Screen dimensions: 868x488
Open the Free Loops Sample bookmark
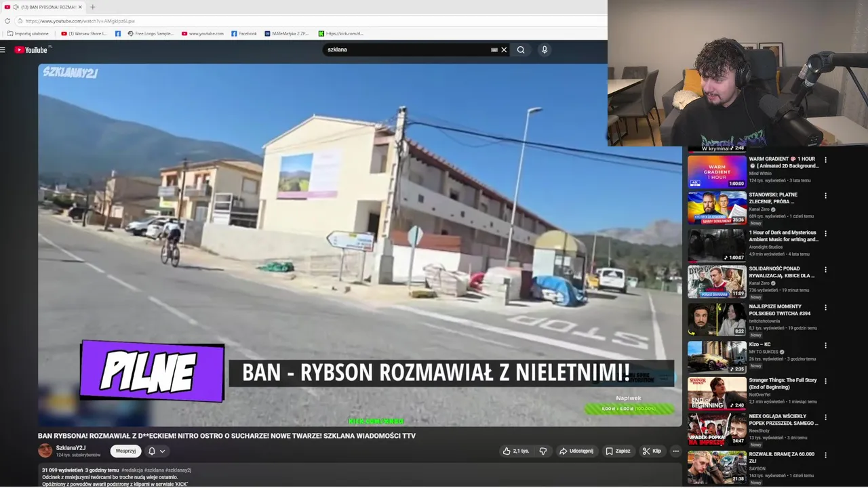click(x=151, y=33)
